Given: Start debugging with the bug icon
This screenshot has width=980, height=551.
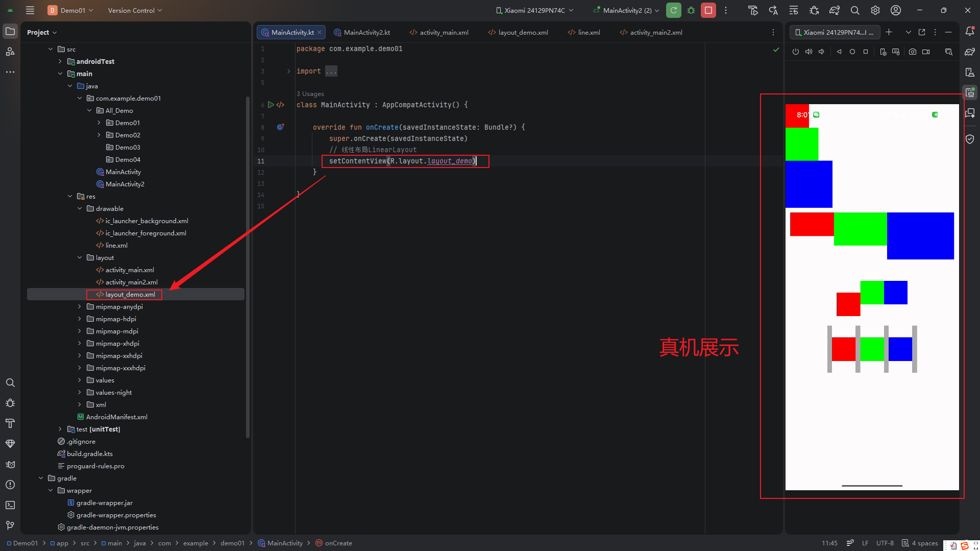Looking at the screenshot, I should pos(691,10).
